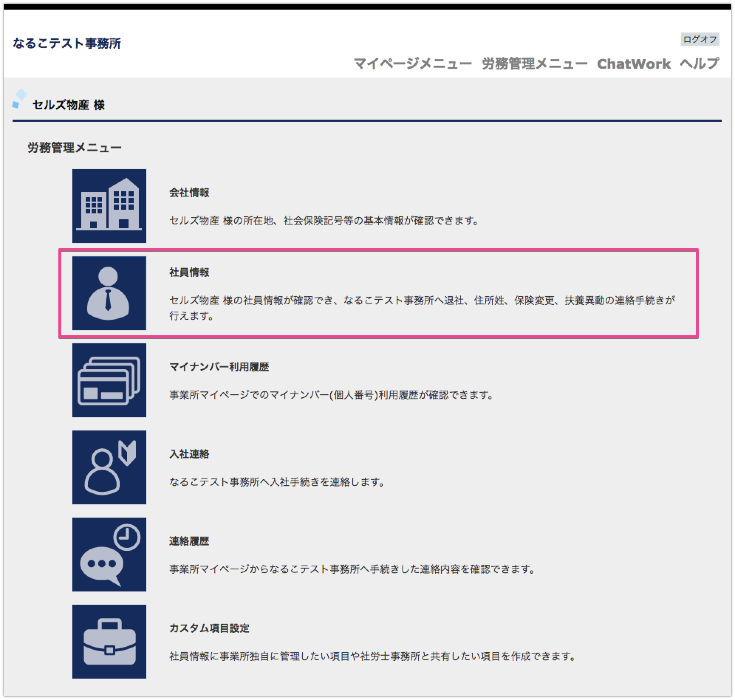This screenshot has width=735, height=700.
Task: Open 労務管理メニュー in the header navigation
Action: coord(534,64)
